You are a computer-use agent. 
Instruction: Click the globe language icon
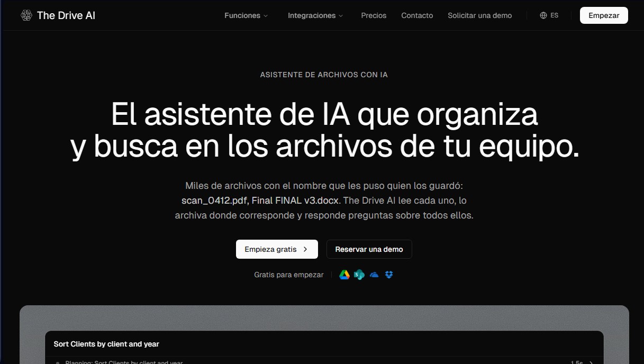[543, 15]
